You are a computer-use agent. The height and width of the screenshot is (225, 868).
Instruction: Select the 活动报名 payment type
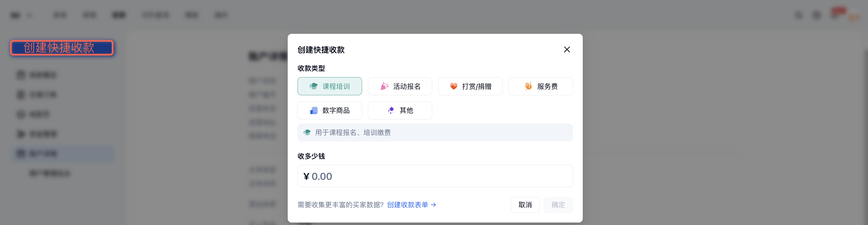point(400,86)
